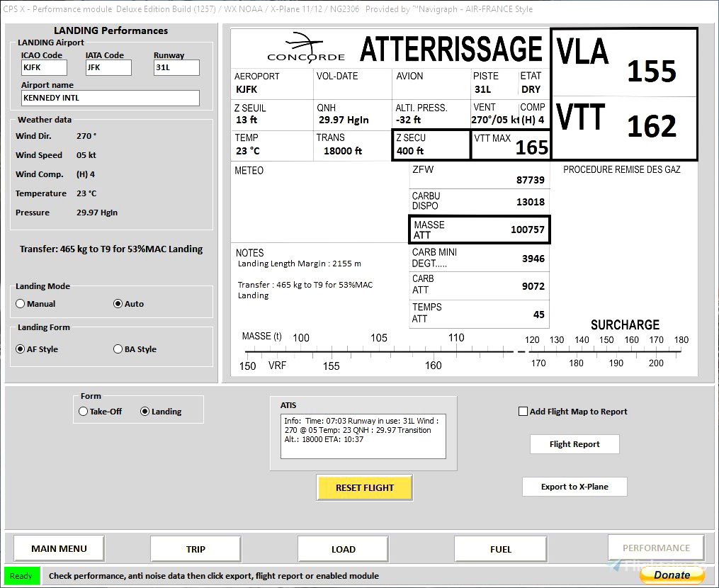Click the bold Transfer 465 kg message

click(111, 249)
